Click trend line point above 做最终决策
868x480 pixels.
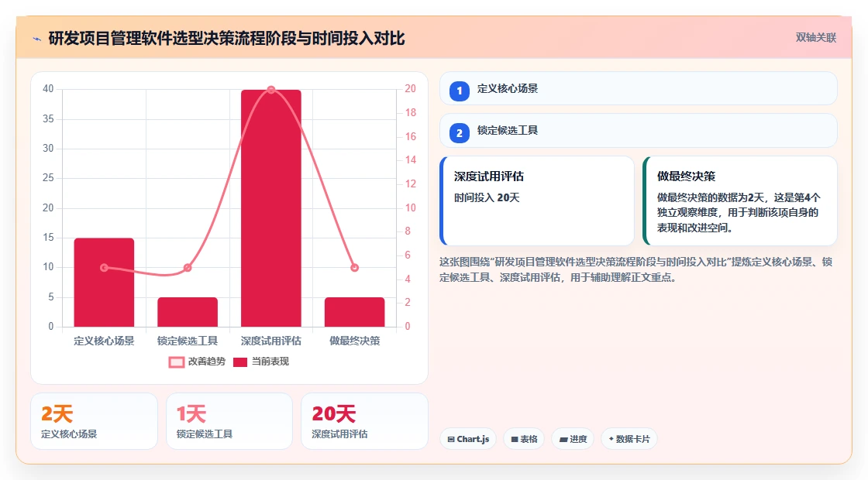[x=354, y=268]
